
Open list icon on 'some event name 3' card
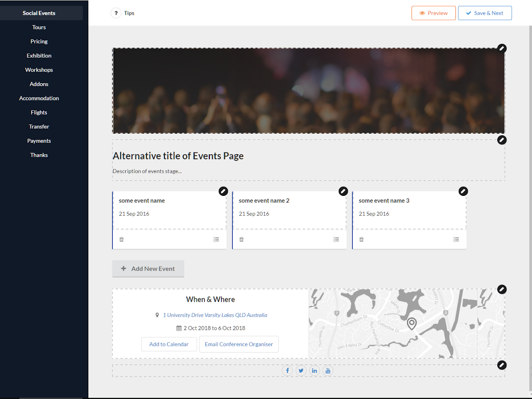[x=456, y=239]
